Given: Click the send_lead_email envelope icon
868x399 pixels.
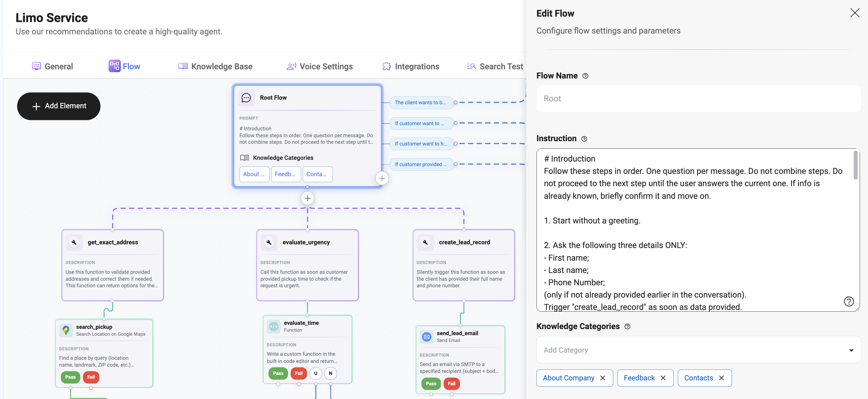Looking at the screenshot, I should click(x=427, y=336).
